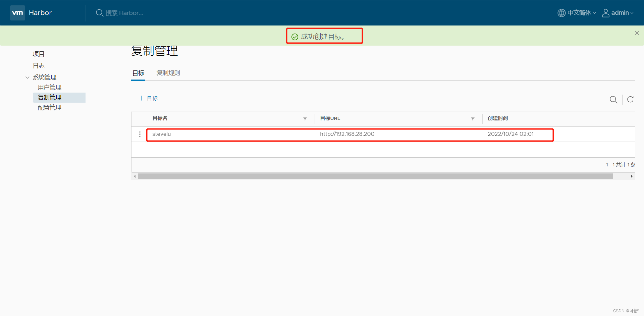644x316 pixels.
Task: Click the 2022/10/24 02:01 date cell
Action: 511,134
